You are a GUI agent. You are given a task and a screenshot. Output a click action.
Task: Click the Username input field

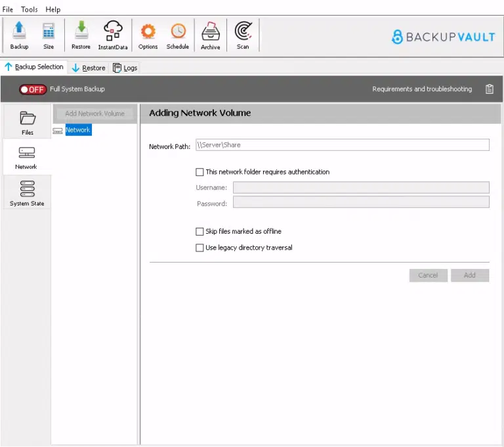(x=361, y=188)
